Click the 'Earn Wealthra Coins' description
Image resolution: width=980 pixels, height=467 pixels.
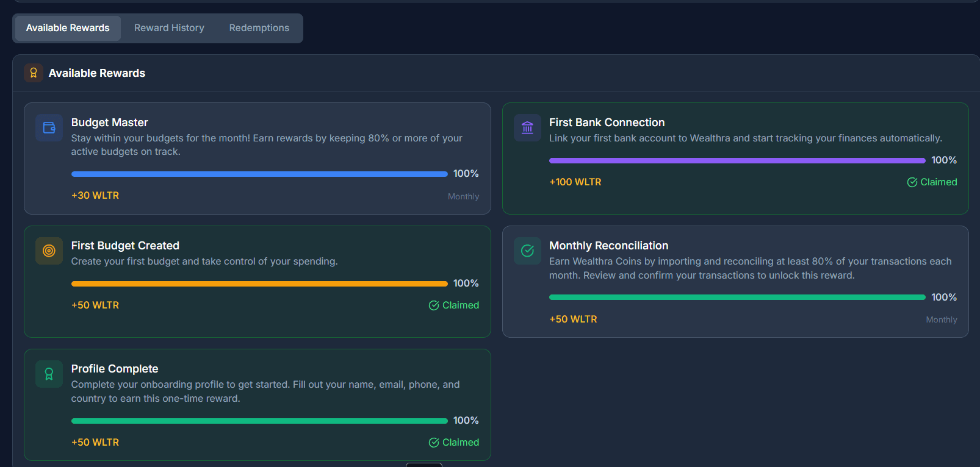point(751,268)
